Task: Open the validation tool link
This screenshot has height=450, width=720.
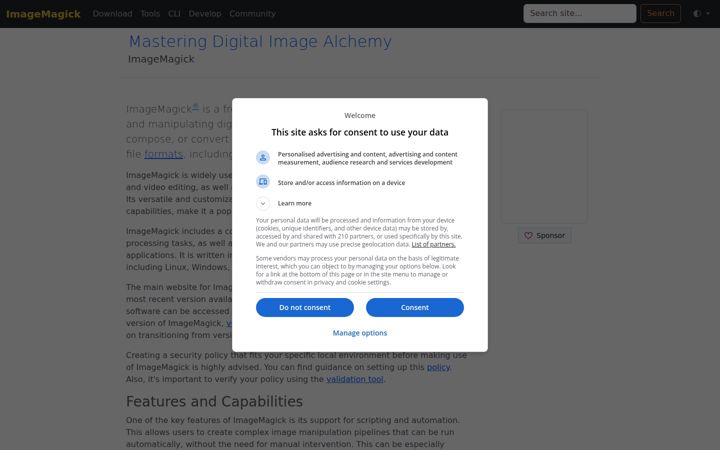Action: click(x=354, y=379)
